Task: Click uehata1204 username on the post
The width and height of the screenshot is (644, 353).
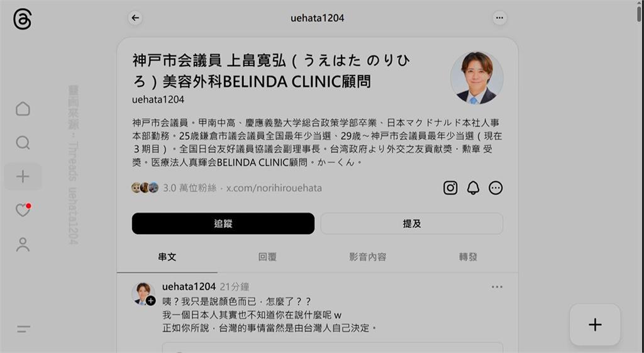Action: [x=189, y=286]
